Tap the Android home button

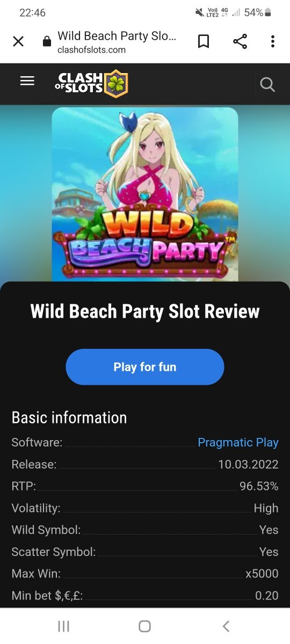[x=144, y=626]
